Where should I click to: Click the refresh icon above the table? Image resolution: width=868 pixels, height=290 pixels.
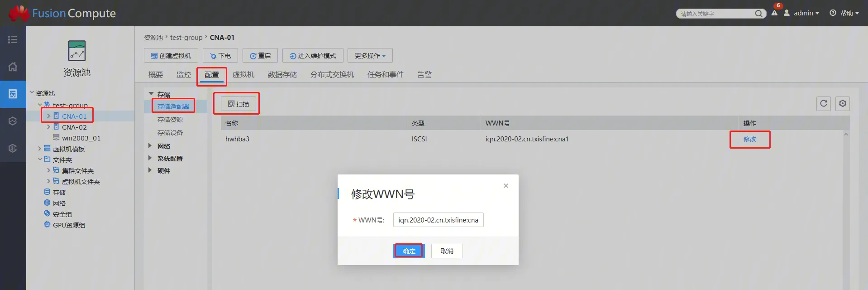coord(824,103)
